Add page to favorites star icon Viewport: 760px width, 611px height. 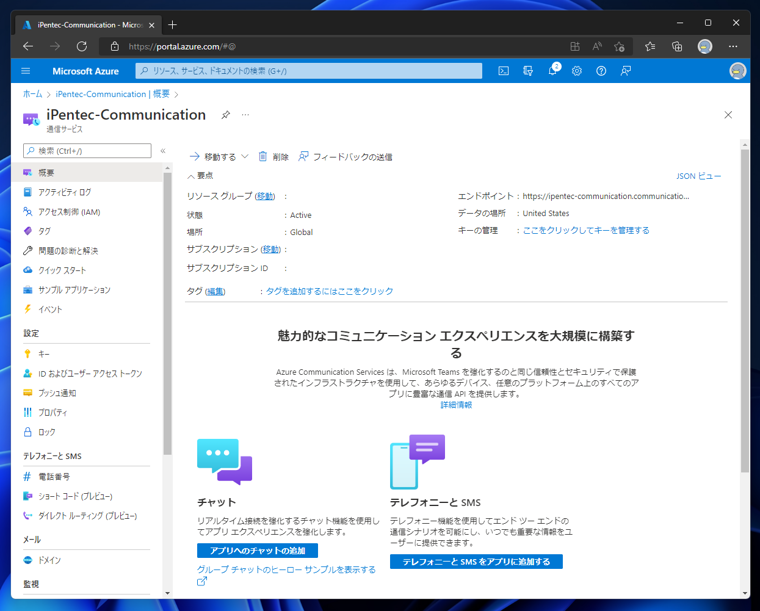[x=619, y=47]
